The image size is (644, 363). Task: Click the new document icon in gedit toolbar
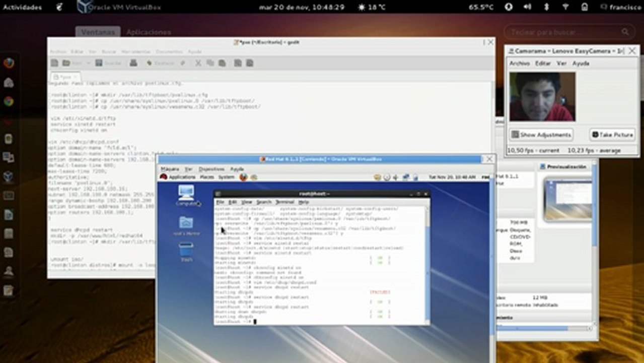tap(54, 63)
